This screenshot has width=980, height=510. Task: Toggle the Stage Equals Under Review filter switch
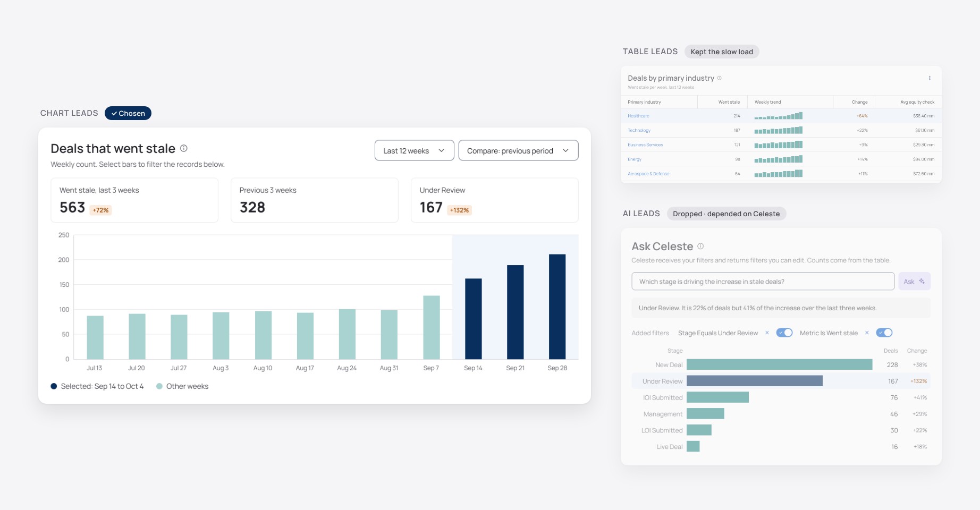784,333
